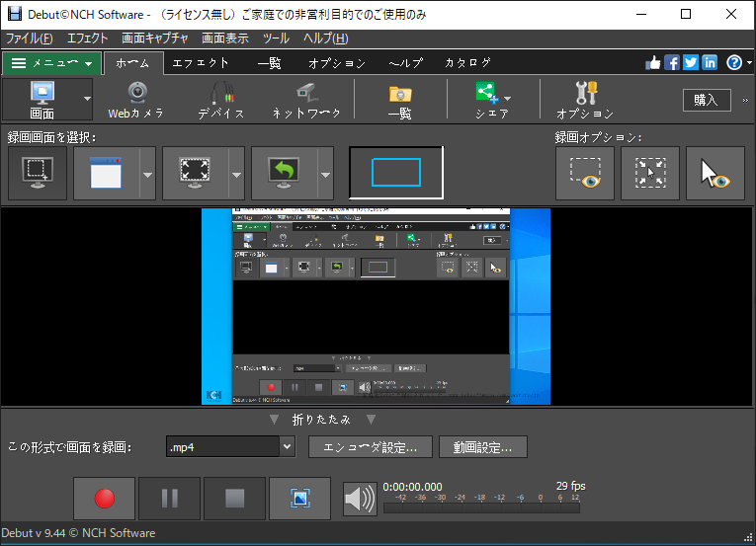The image size is (756, 546).
Task: Open the 一覧 recordings list in the toolbar
Action: click(x=400, y=100)
